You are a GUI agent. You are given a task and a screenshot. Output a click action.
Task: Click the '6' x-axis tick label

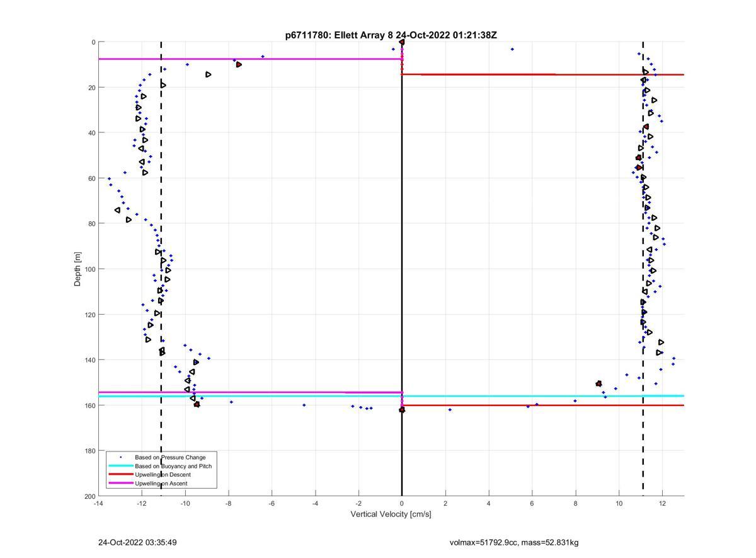pos(532,503)
